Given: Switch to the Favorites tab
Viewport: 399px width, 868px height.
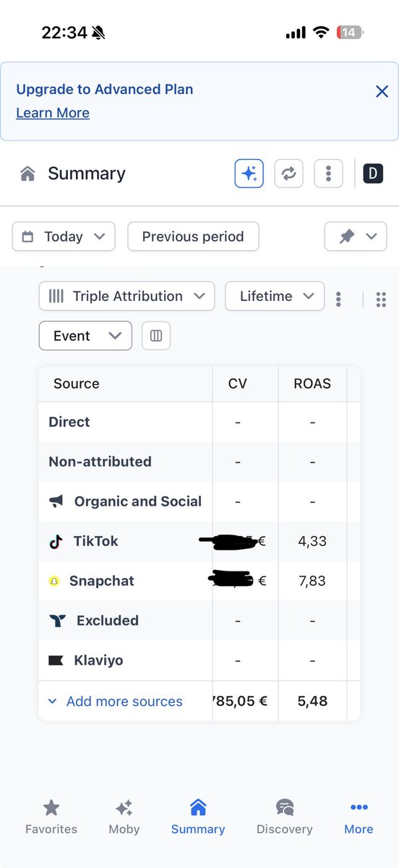Looking at the screenshot, I should pyautogui.click(x=51, y=817).
